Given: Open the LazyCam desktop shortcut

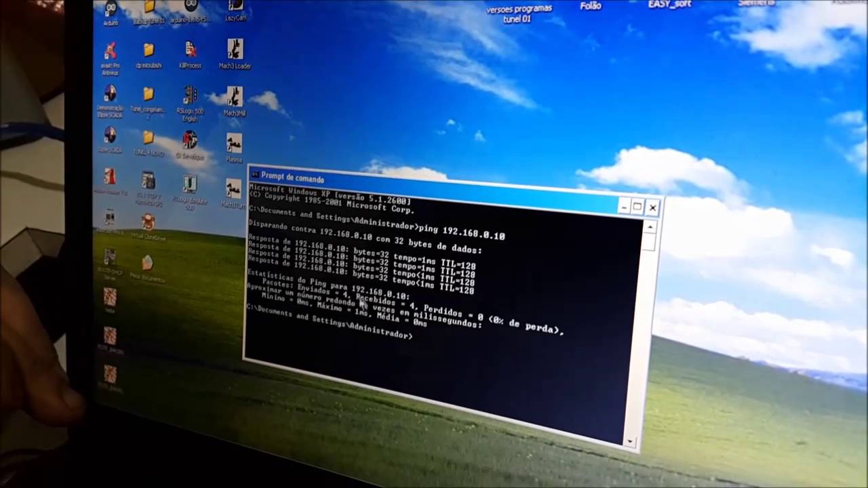Looking at the screenshot, I should (235, 9).
